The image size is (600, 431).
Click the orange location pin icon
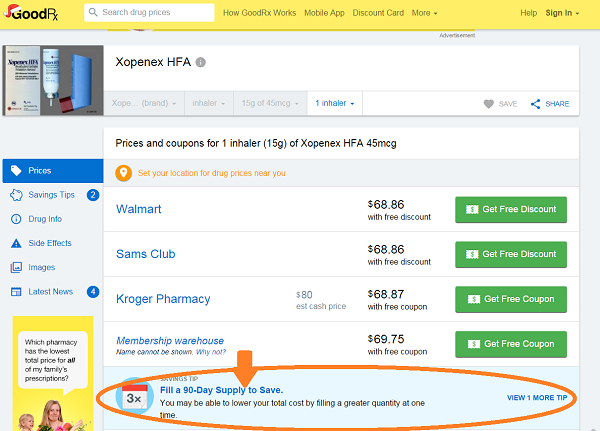pyautogui.click(x=124, y=173)
